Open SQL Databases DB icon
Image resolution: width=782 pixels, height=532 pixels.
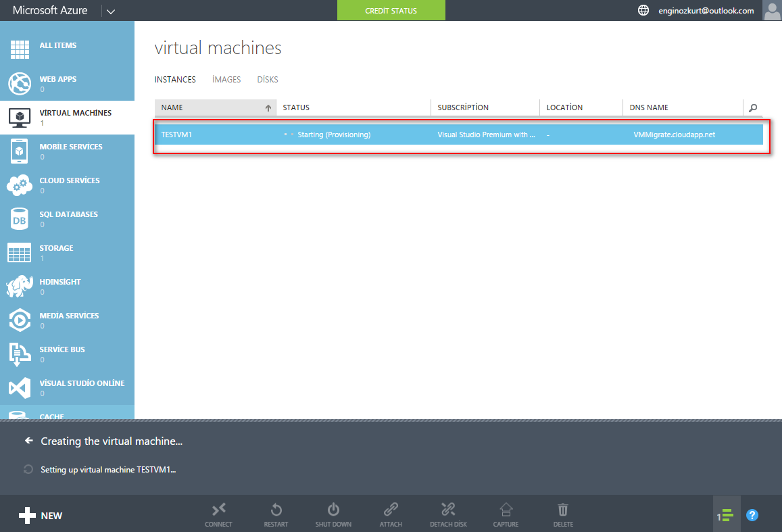tap(20, 219)
